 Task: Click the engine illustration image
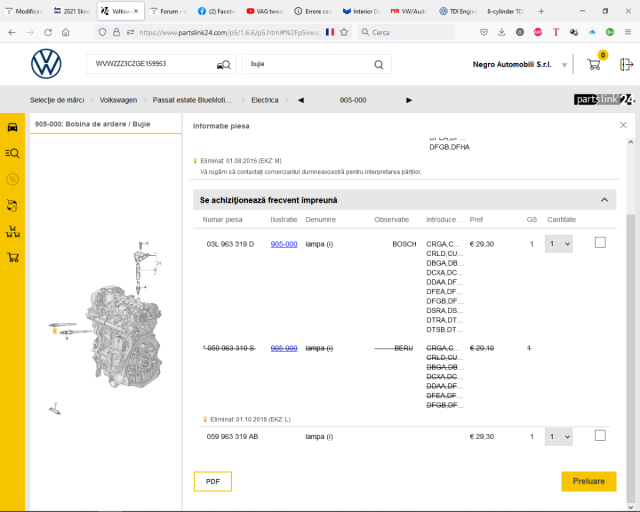(x=124, y=337)
